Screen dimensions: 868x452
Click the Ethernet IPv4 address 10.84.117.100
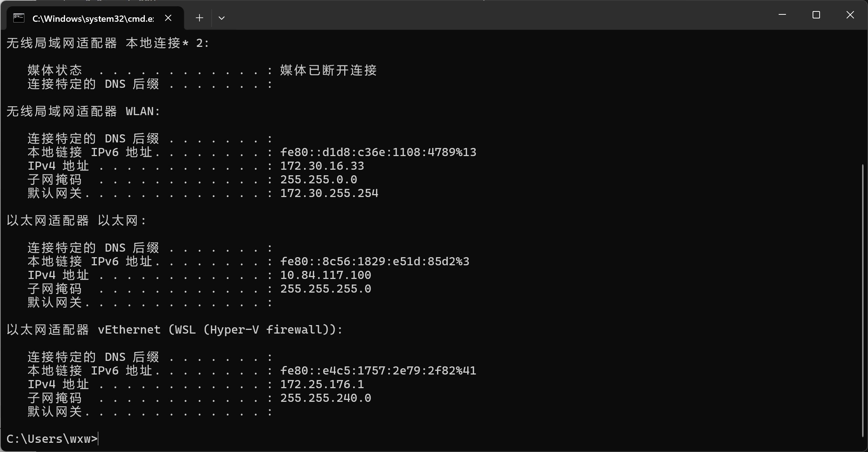[325, 275]
